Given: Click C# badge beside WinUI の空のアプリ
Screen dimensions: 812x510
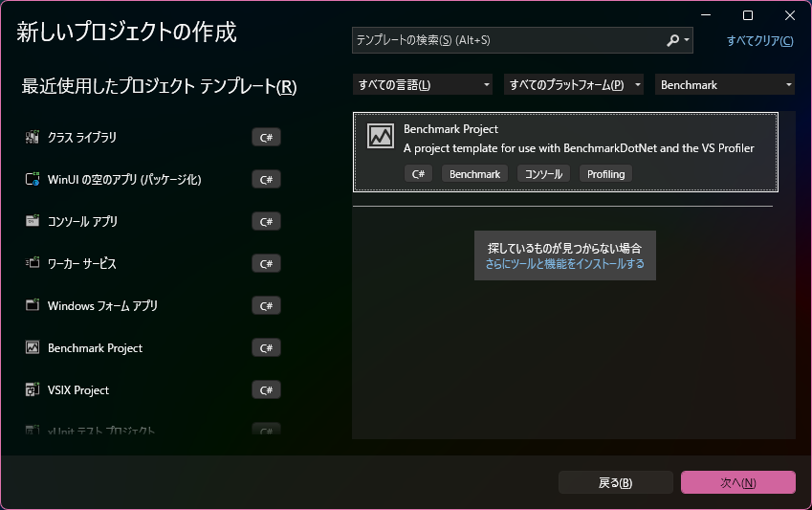Looking at the screenshot, I should tap(266, 179).
